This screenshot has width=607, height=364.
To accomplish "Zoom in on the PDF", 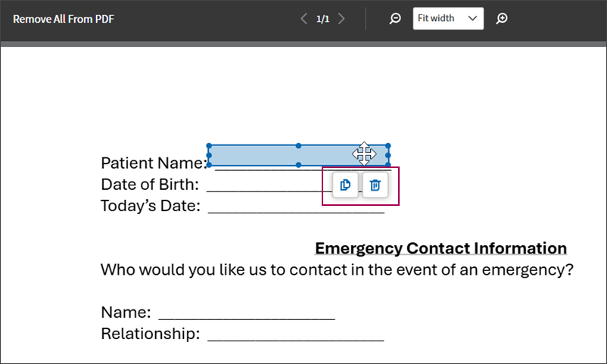I will pyautogui.click(x=502, y=18).
